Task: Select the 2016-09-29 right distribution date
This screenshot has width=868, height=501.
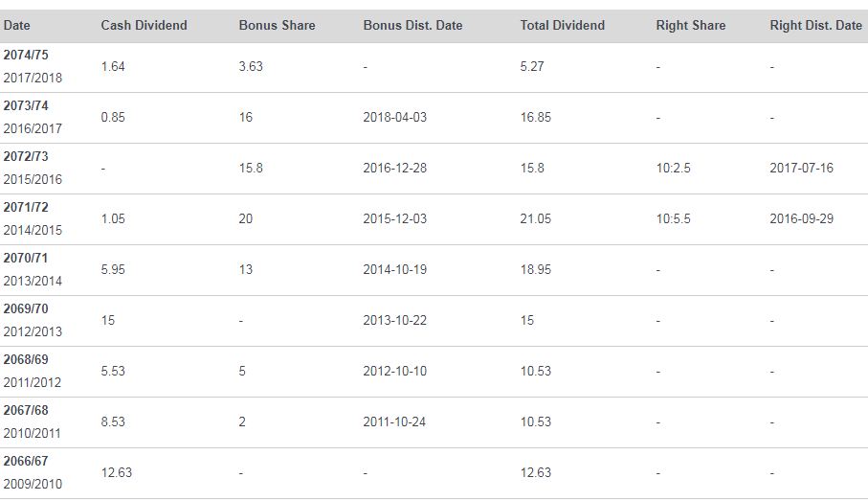Action: click(801, 219)
